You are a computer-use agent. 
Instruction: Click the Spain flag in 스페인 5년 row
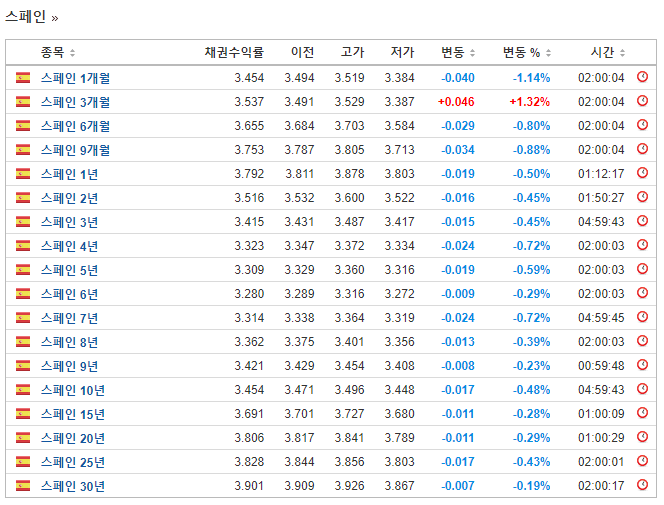[x=23, y=270]
